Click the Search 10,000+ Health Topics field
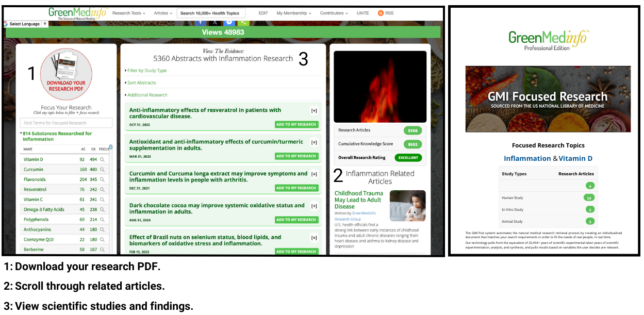 click(210, 13)
